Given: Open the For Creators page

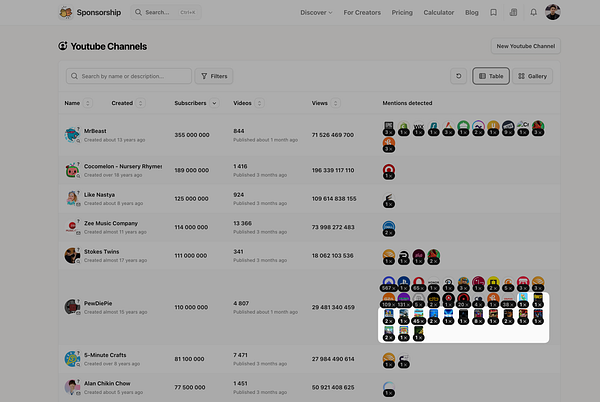Looking at the screenshot, I should coord(362,13).
